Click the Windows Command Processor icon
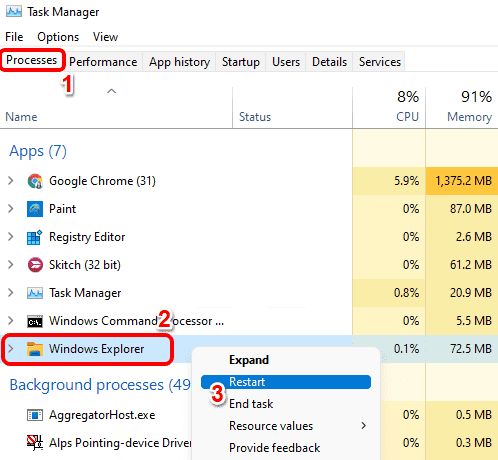Screen dimensions: 498x460 [35, 321]
